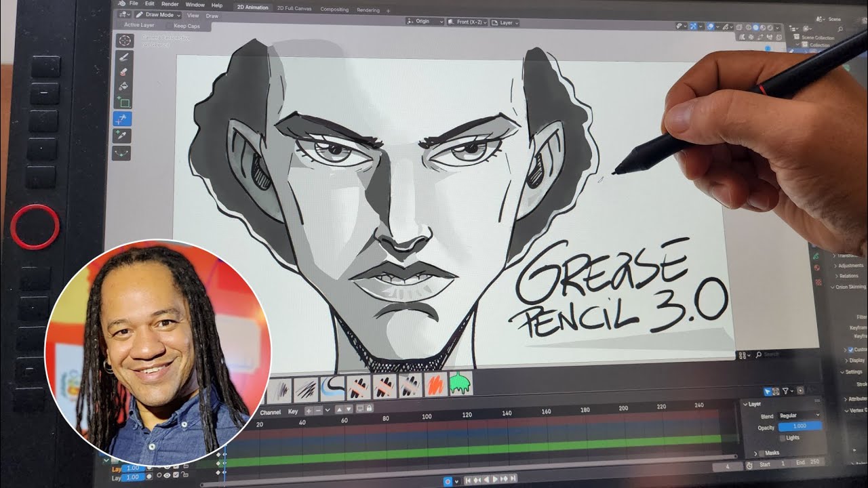Move channel up with the arrow
868x488 pixels.
tap(340, 410)
